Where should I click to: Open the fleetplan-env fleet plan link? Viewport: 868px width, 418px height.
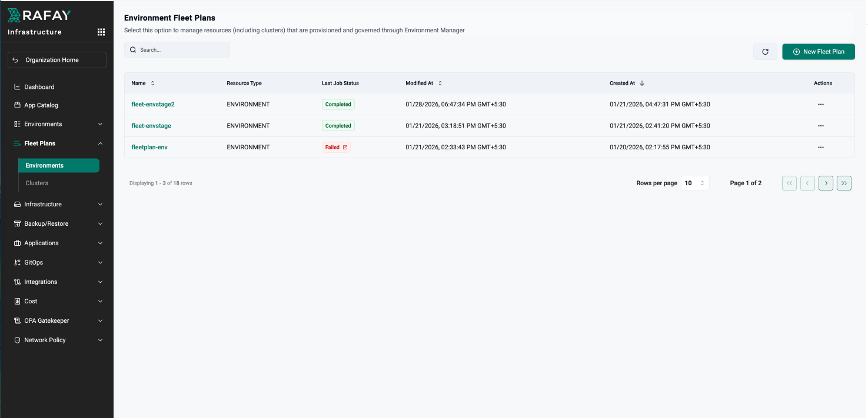point(149,147)
